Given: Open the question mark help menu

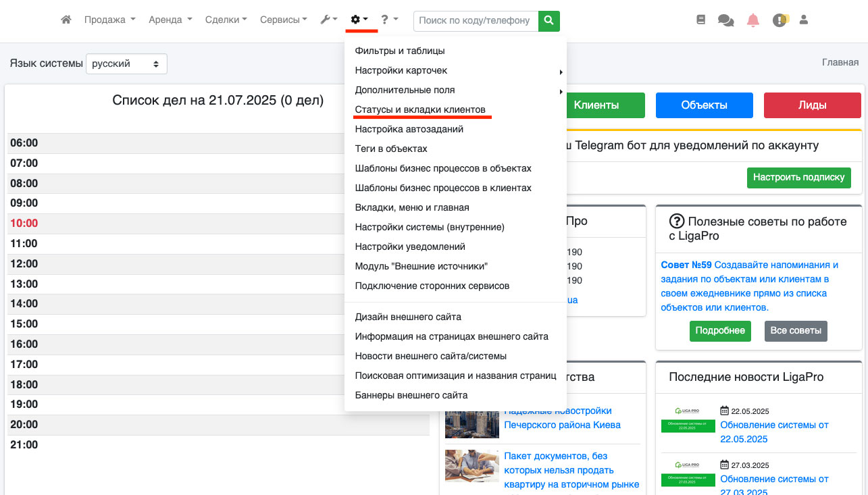Looking at the screenshot, I should 389,20.
